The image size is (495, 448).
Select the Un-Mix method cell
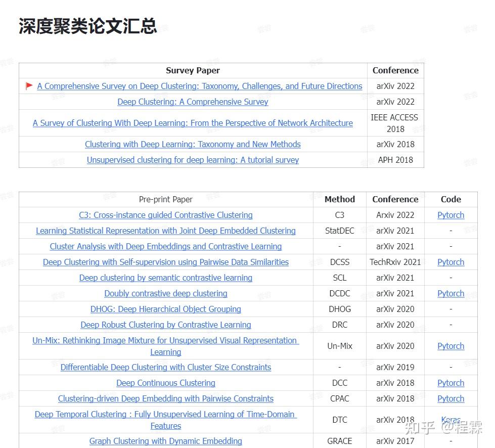pos(340,346)
